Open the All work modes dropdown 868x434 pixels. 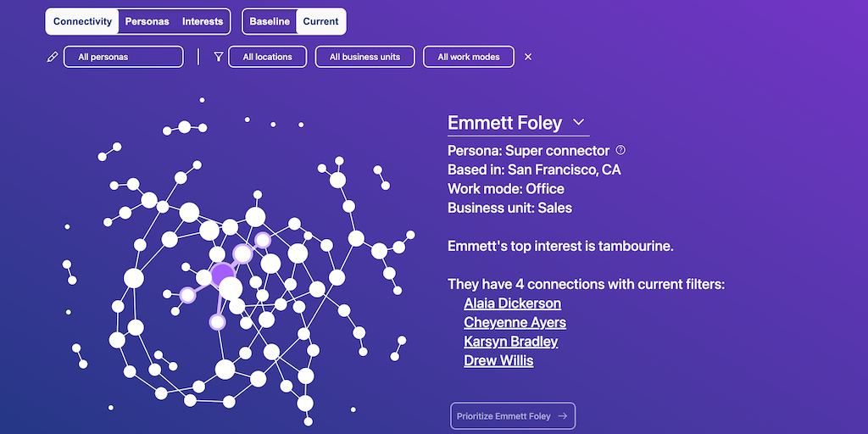pos(468,57)
